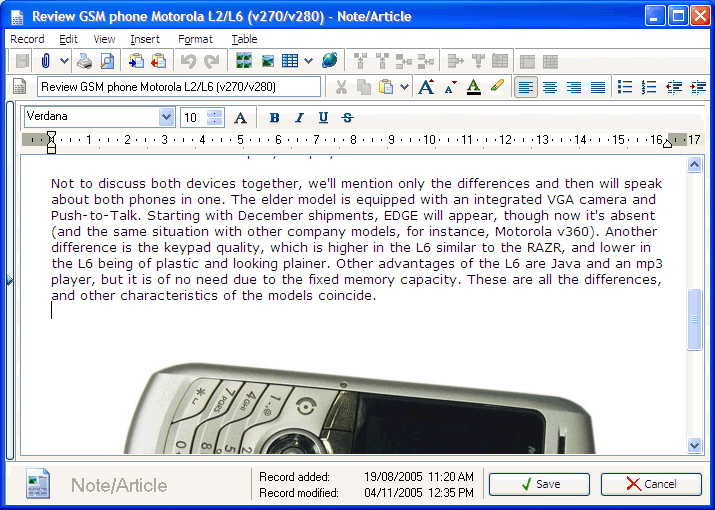
Task: Open the Format menu
Action: 195,39
